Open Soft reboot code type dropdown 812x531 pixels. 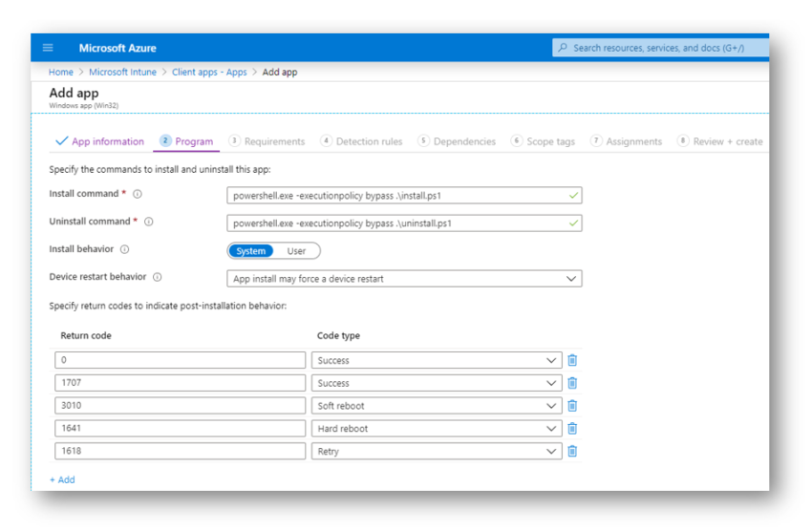(x=437, y=406)
